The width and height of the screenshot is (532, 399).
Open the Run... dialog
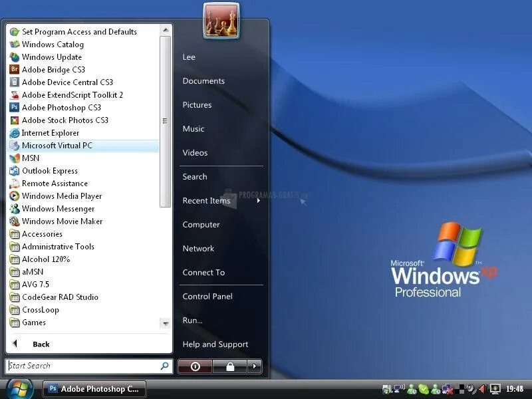tap(192, 321)
